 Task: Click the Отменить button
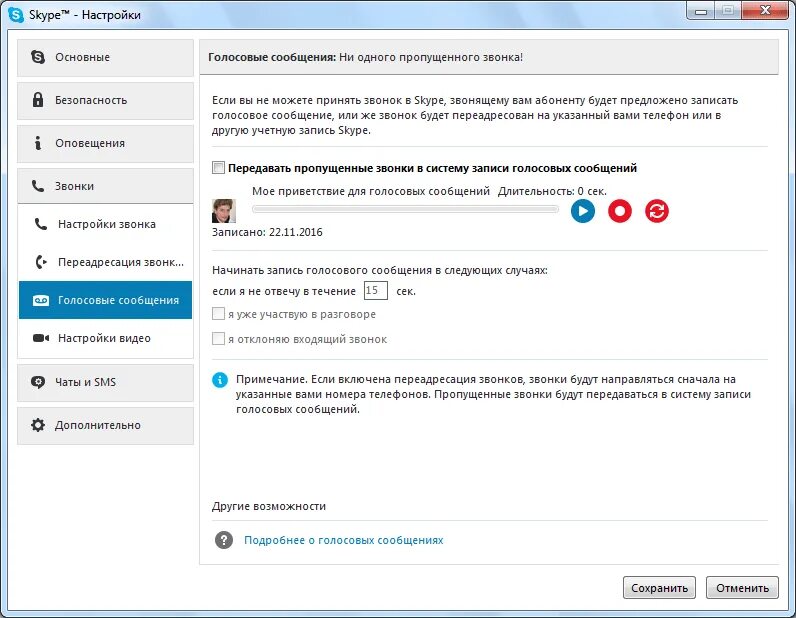point(742,588)
